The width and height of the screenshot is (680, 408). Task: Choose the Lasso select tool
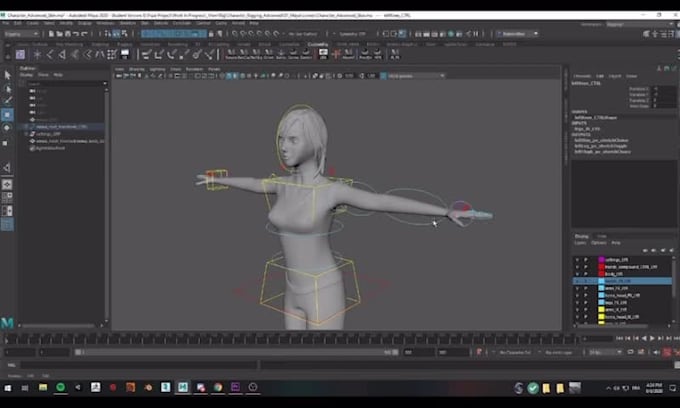(7, 88)
